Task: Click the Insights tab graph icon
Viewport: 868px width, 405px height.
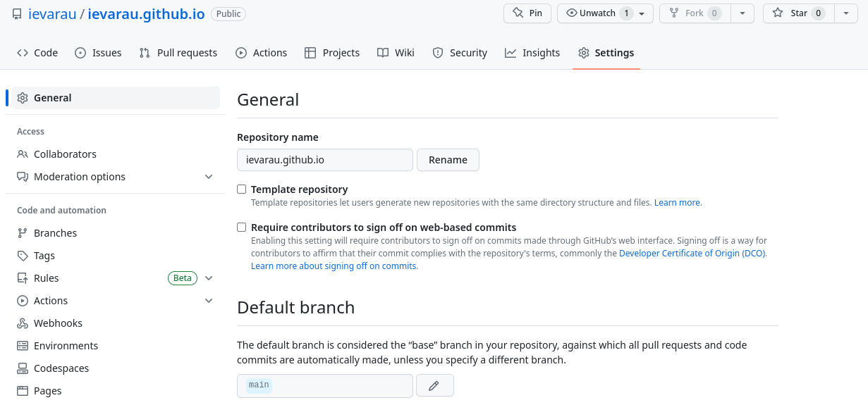Action: [511, 53]
